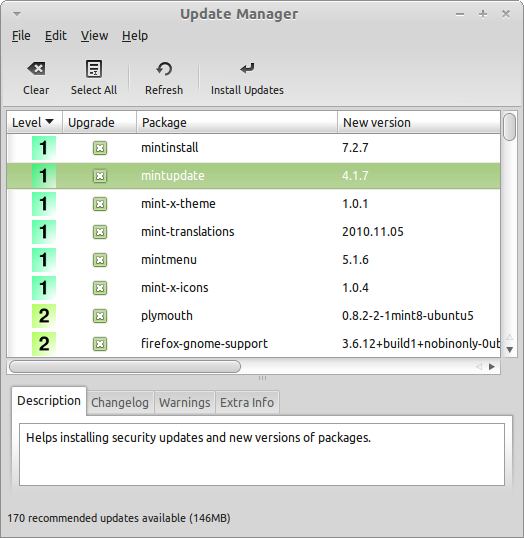Switch to the Changelog tab
This screenshot has width=524, height=538.
click(x=120, y=402)
